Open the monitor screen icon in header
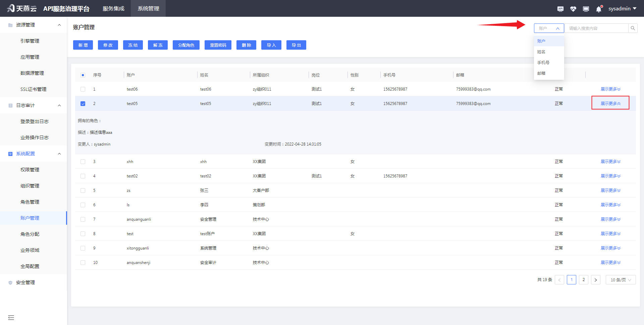The height and width of the screenshot is (325, 644). 586,9
